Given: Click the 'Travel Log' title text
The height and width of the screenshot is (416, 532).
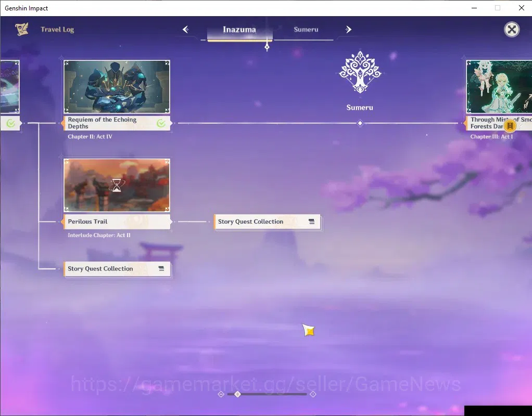Looking at the screenshot, I should click(x=57, y=30).
